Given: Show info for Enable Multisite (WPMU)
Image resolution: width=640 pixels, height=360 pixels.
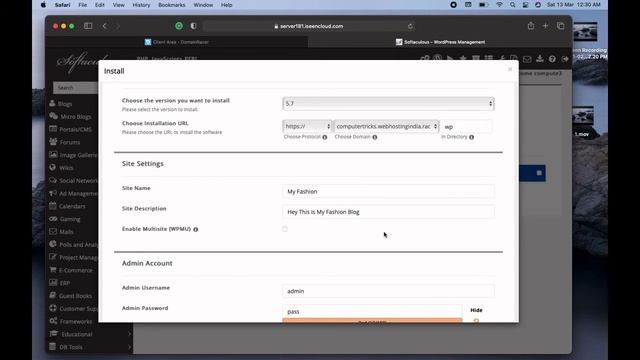Looking at the screenshot, I should click(x=196, y=229).
